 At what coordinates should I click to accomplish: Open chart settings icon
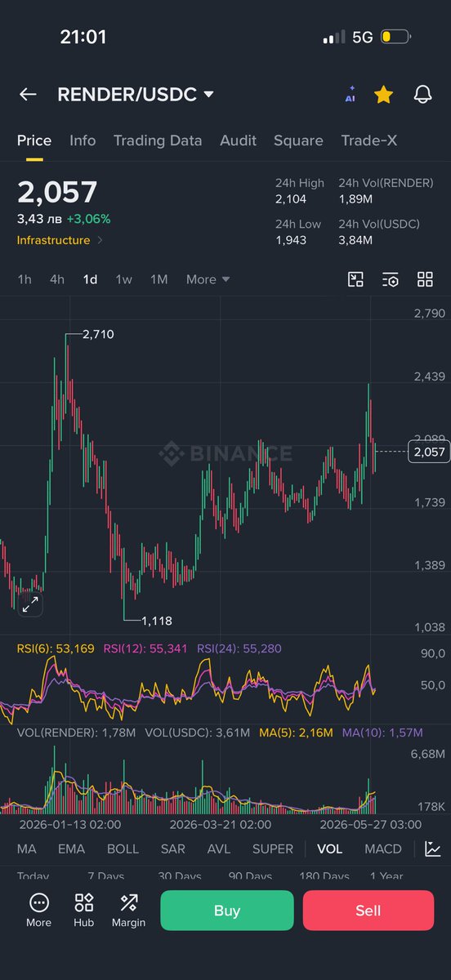pos(391,279)
